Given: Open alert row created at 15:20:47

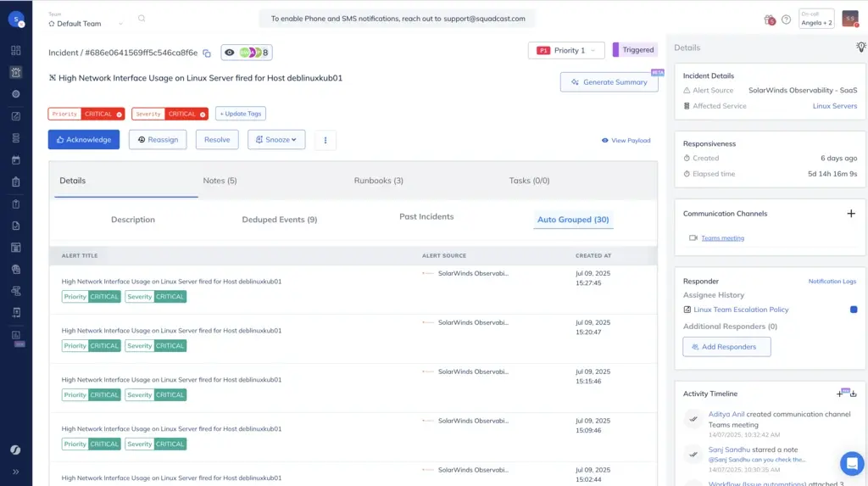Looking at the screenshot, I should [353, 338].
